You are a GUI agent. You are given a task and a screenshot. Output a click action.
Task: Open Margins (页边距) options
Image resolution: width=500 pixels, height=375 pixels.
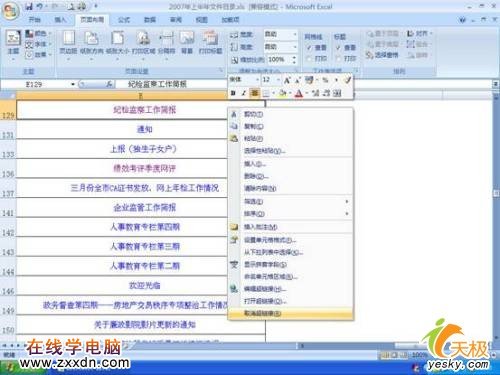point(68,45)
